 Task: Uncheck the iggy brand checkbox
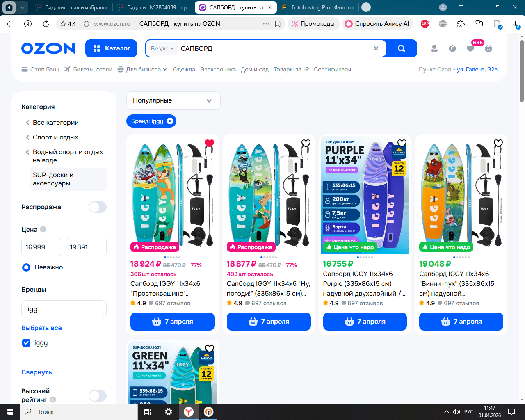click(26, 343)
